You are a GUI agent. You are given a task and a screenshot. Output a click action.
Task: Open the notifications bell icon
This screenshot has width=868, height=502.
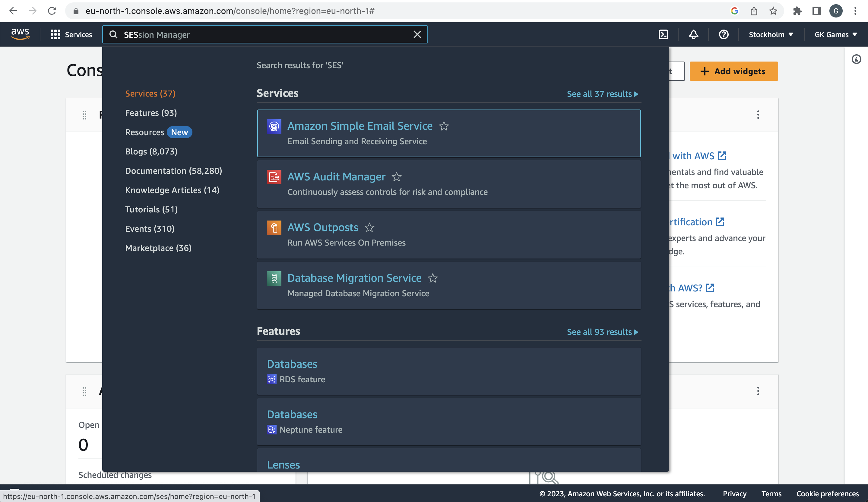click(693, 34)
